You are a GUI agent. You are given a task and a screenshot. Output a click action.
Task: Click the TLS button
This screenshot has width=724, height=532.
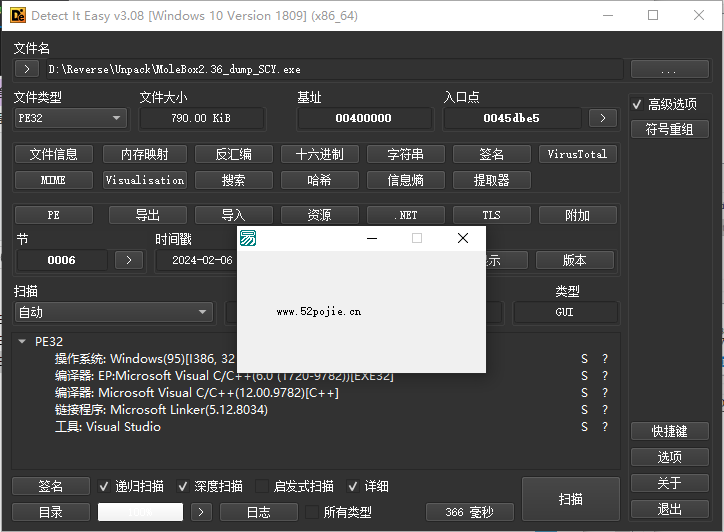point(491,215)
